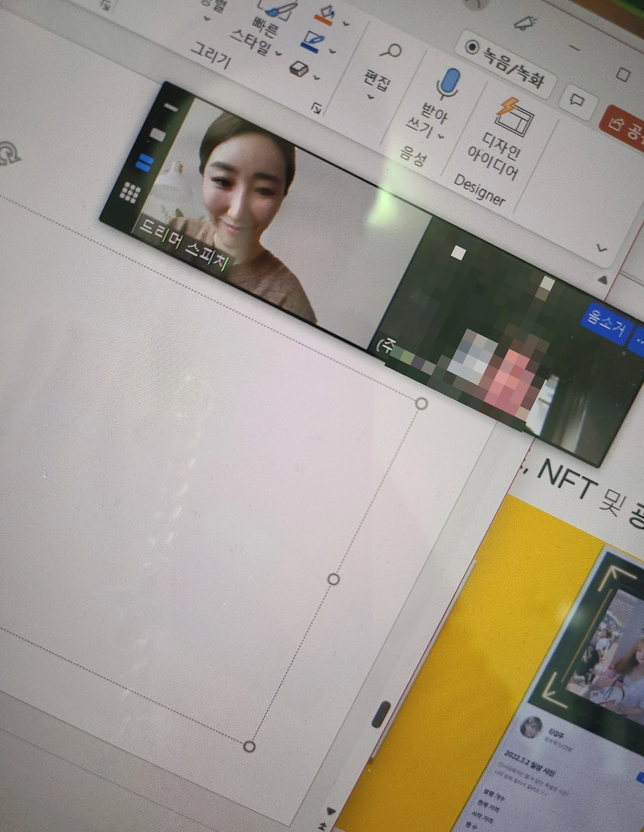The width and height of the screenshot is (644, 832).
Task: Open the shape effects tool
Action: [299, 68]
